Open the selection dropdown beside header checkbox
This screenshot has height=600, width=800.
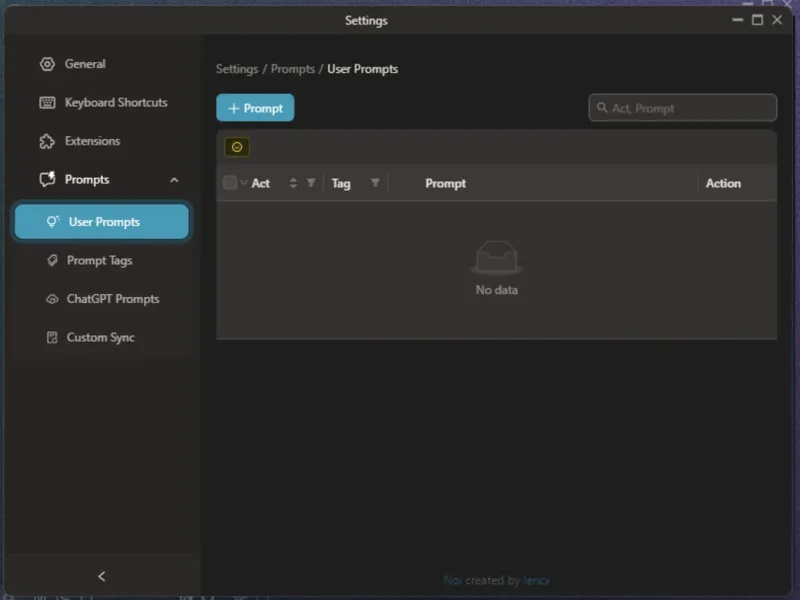point(243,183)
